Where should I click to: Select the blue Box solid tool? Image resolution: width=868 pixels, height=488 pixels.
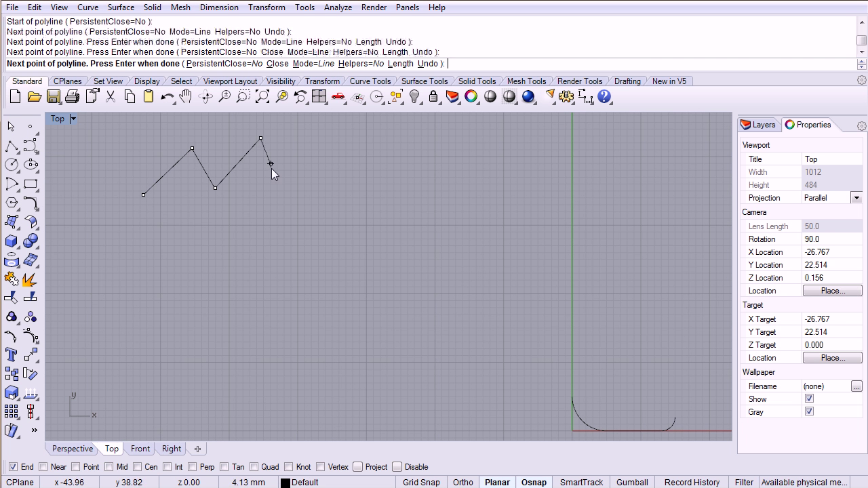point(12,241)
